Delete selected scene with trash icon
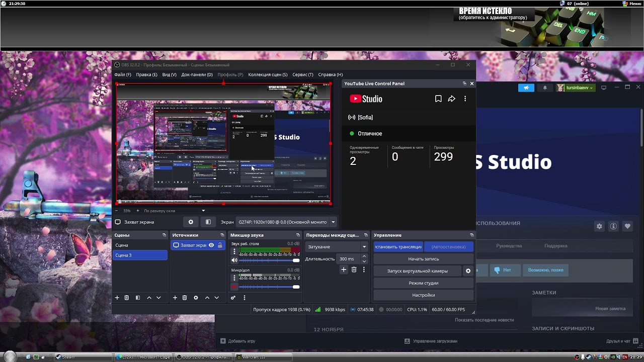 click(x=127, y=298)
